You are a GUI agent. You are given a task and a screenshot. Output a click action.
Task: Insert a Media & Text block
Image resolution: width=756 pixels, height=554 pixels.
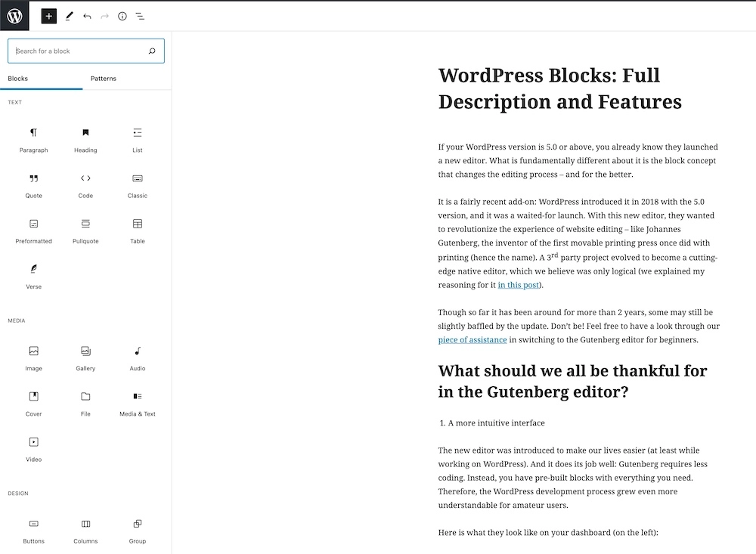pyautogui.click(x=138, y=404)
